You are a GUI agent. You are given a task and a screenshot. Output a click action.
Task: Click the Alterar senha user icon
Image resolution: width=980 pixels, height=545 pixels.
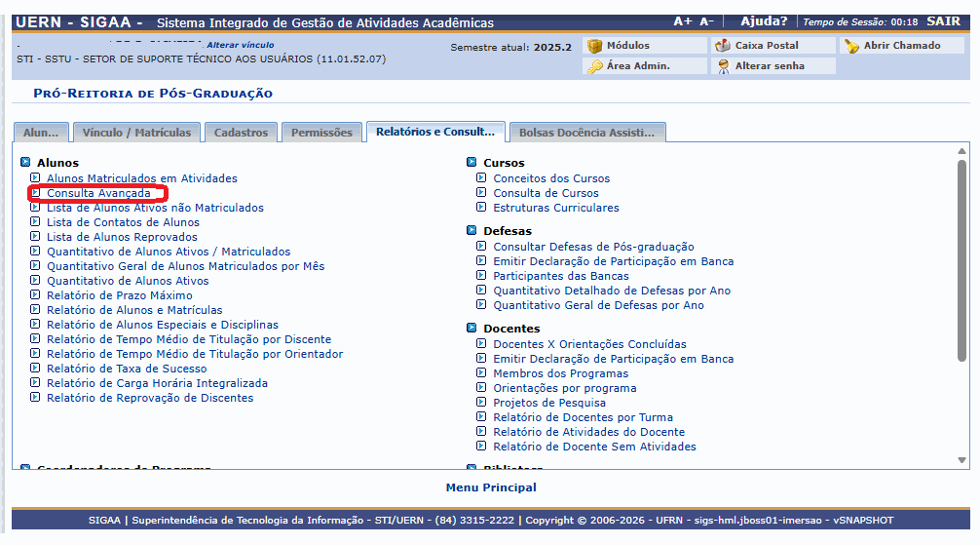point(723,66)
